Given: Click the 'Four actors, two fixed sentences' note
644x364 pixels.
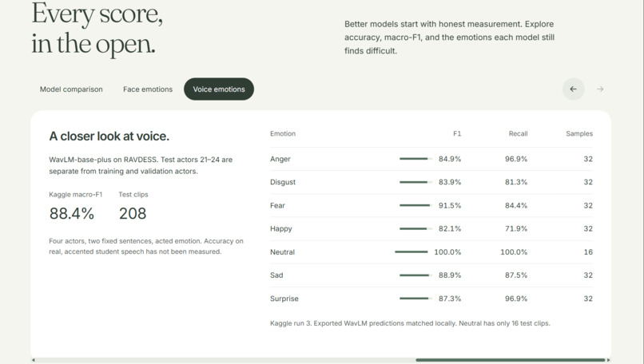Looking at the screenshot, I should click(146, 246).
